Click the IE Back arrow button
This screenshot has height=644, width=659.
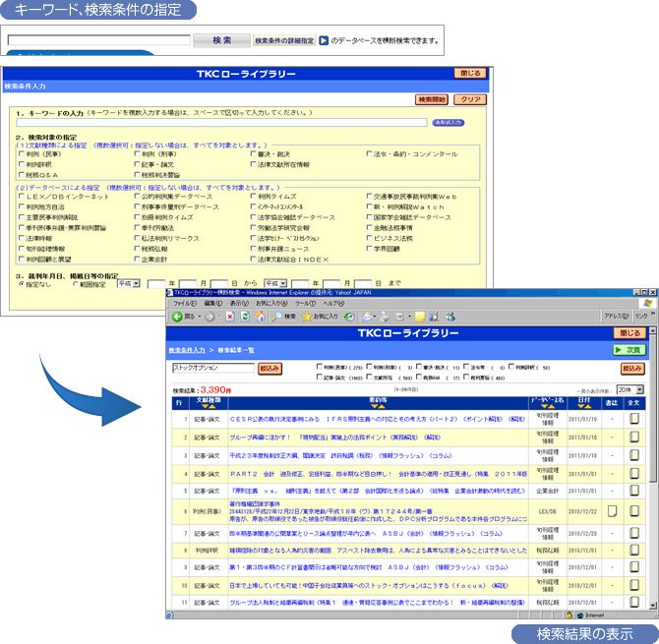177,317
